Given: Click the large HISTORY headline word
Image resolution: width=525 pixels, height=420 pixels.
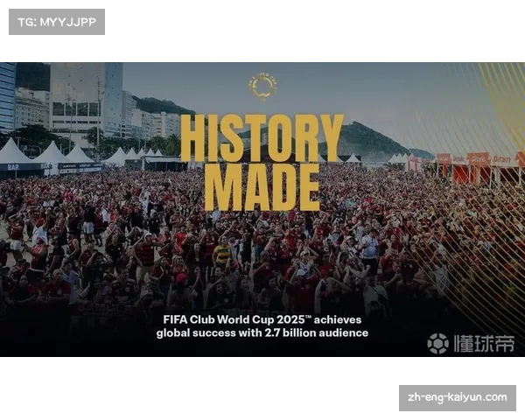Looking at the screenshot, I should coord(262,138).
